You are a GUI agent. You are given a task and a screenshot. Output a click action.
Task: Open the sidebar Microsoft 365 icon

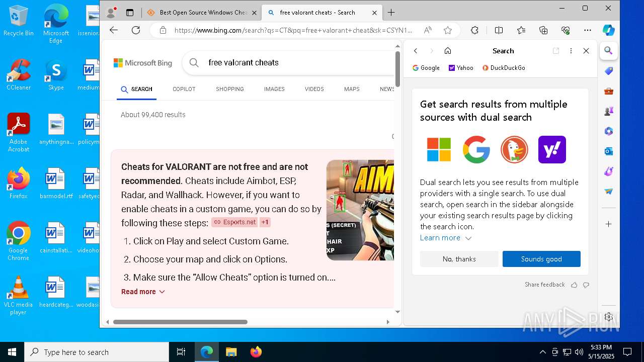click(x=609, y=131)
